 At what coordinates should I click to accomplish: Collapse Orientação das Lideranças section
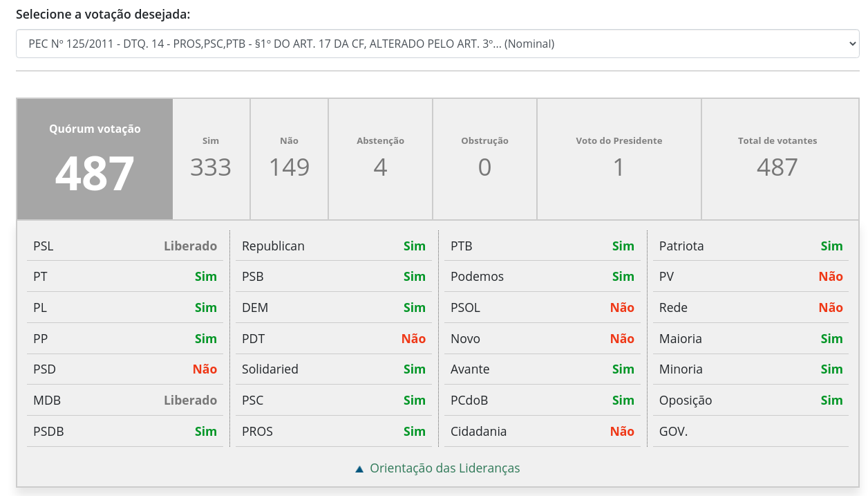444,468
